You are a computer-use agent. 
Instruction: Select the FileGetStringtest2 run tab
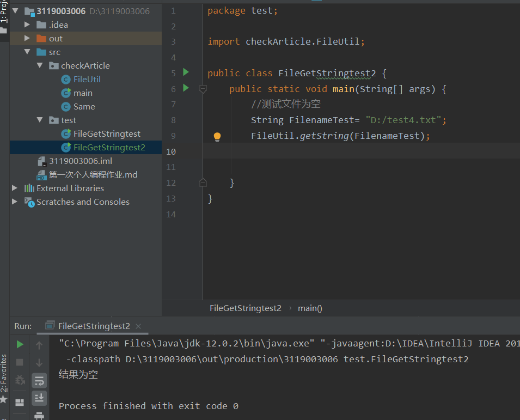coord(94,326)
